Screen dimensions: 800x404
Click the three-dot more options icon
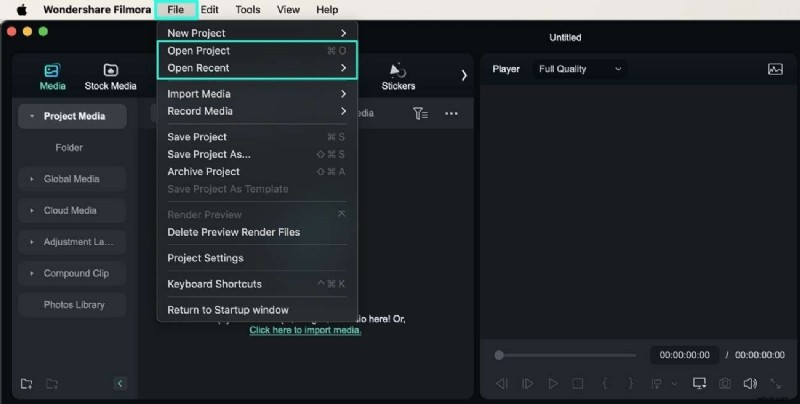451,113
